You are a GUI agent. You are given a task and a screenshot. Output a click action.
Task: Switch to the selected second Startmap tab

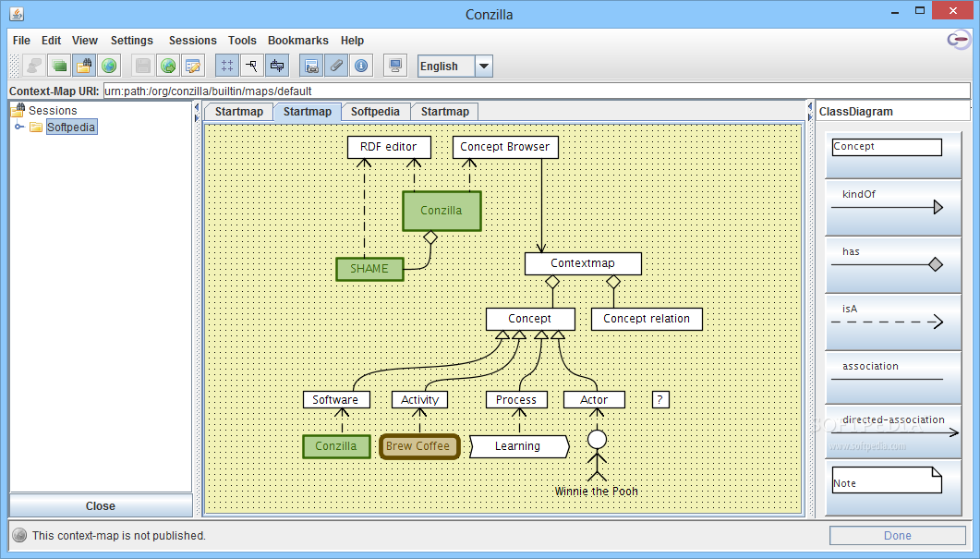point(307,111)
